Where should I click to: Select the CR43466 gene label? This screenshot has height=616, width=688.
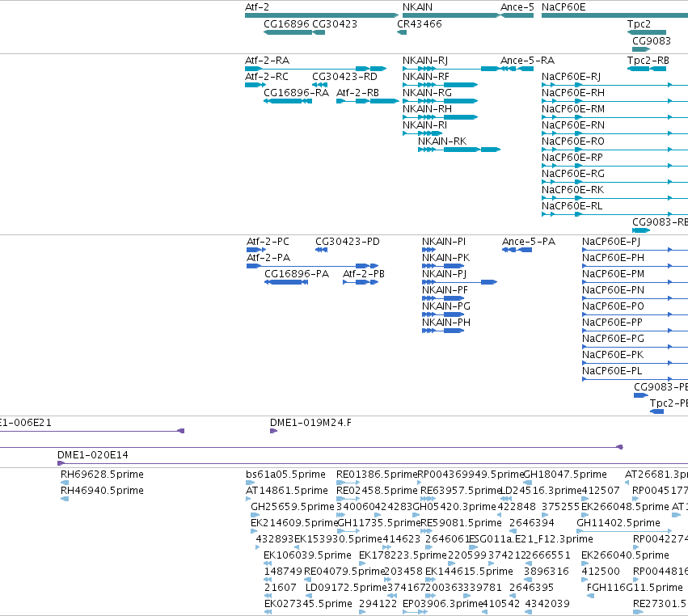click(x=420, y=23)
